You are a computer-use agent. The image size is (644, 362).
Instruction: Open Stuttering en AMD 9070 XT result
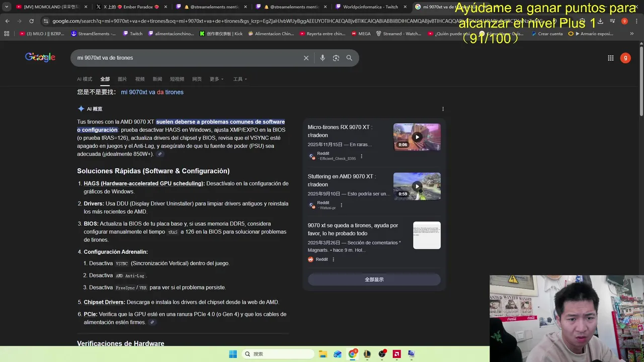point(342,180)
